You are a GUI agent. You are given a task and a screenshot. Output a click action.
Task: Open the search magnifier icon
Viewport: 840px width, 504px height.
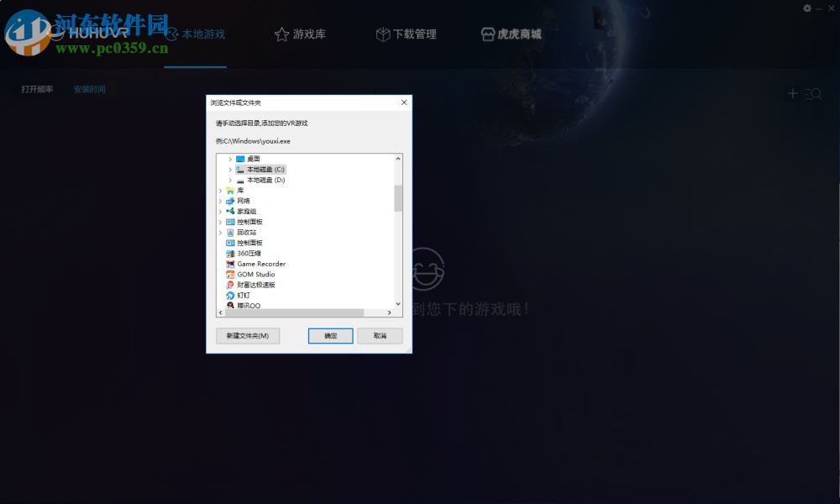click(x=814, y=93)
